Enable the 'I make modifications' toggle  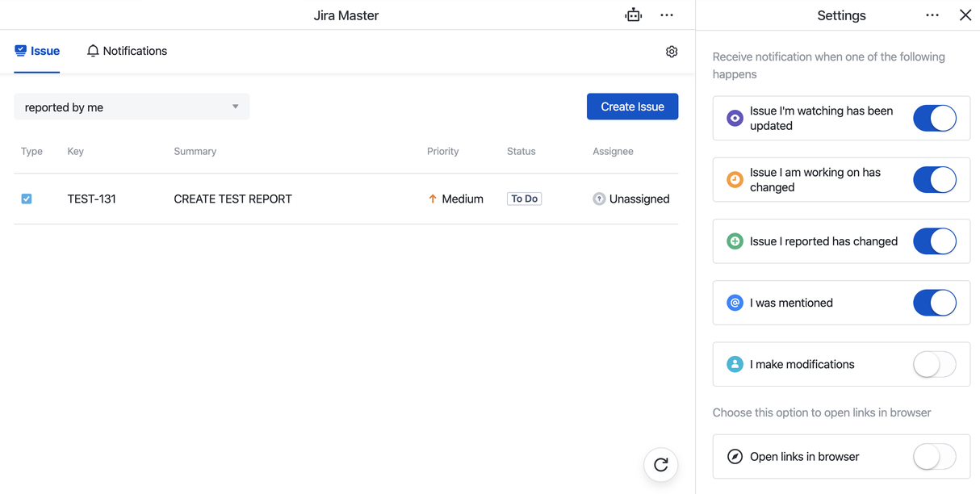point(934,364)
